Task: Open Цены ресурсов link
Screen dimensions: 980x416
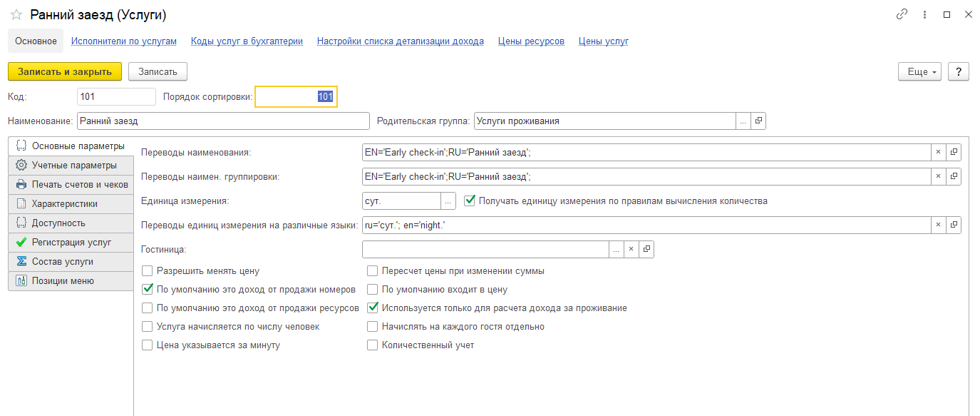Action: [x=531, y=41]
